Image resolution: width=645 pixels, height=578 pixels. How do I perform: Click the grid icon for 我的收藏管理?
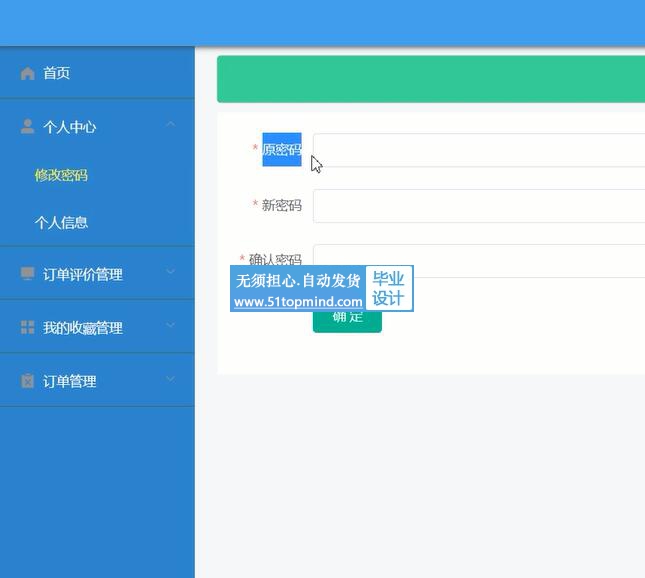(x=27, y=328)
